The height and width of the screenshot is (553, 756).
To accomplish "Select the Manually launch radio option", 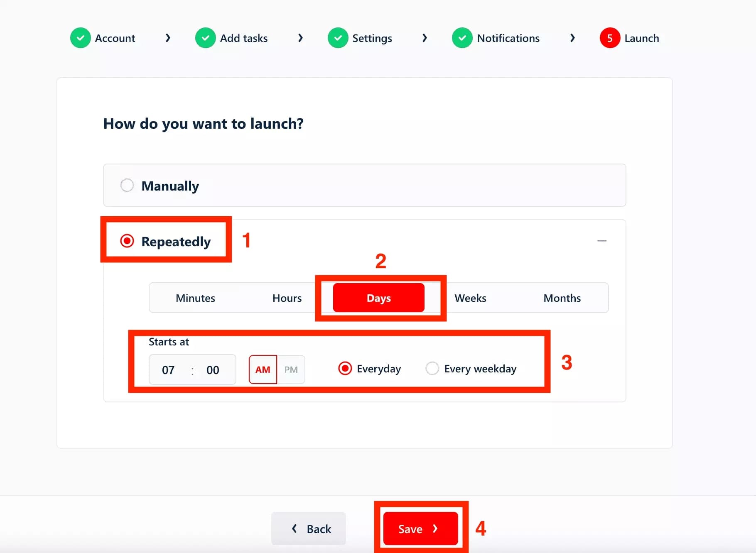I will pyautogui.click(x=127, y=185).
